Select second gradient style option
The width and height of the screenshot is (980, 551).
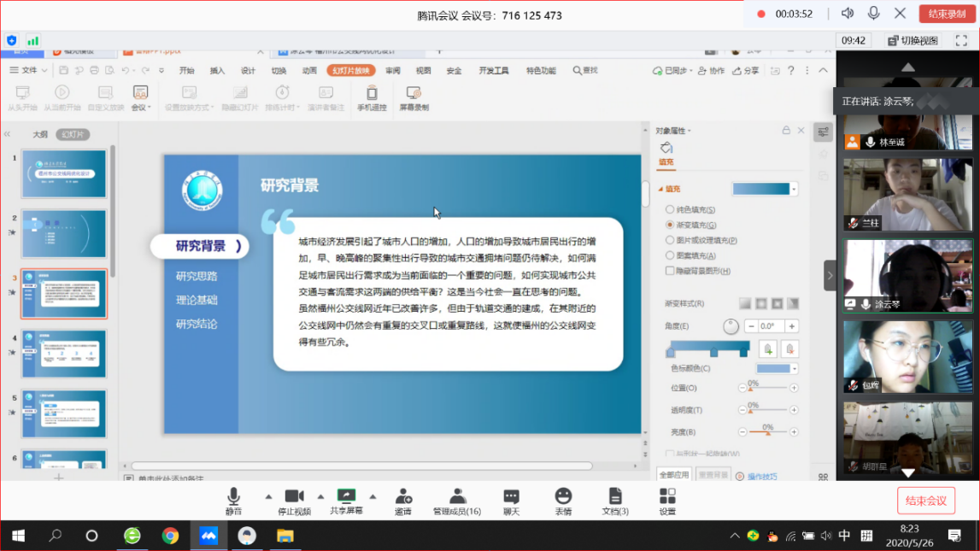761,303
